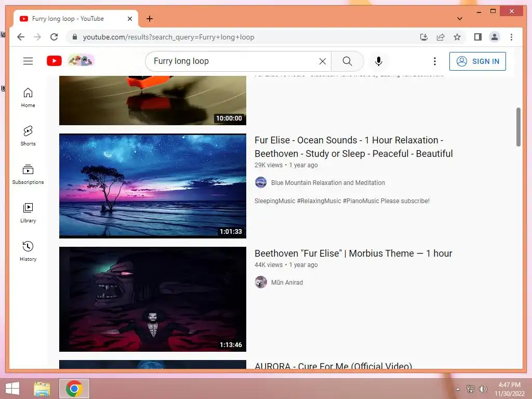This screenshot has width=532, height=399.
Task: Open the YouTube doodle next to logo
Action: click(81, 61)
